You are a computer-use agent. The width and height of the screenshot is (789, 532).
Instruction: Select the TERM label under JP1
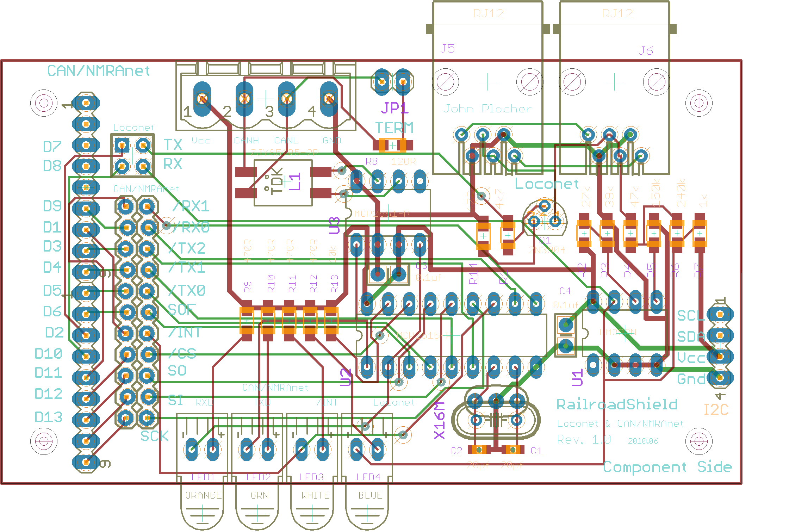[394, 128]
